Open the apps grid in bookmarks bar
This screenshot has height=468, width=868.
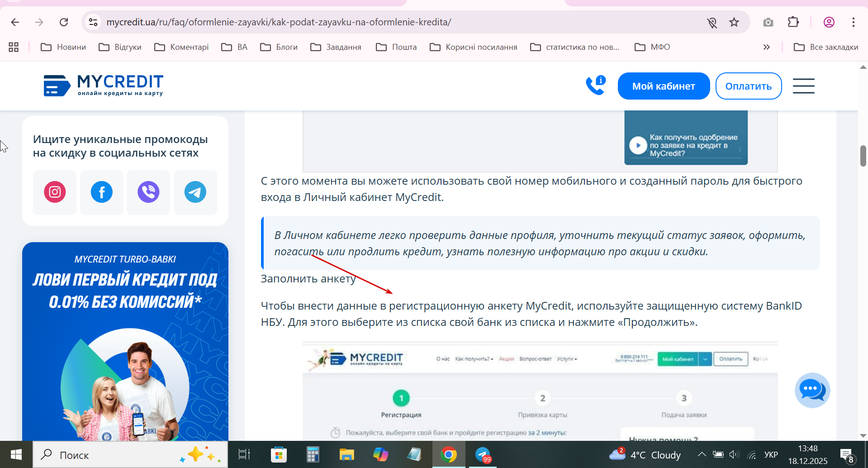pyautogui.click(x=14, y=47)
